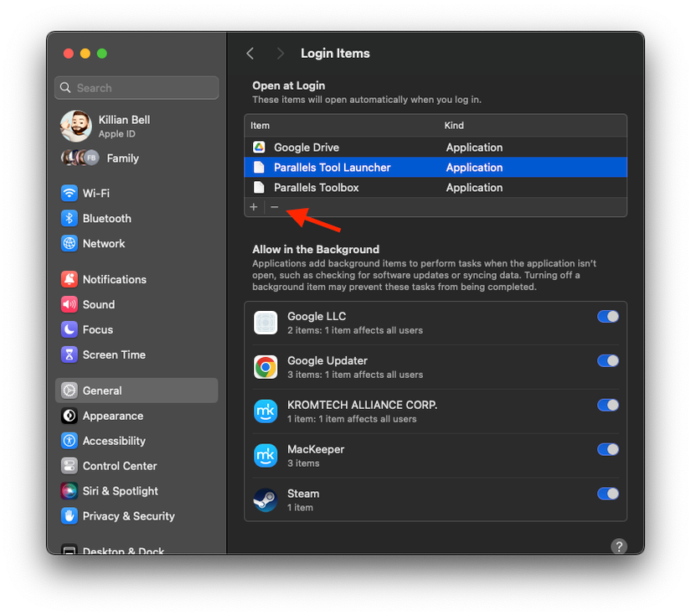Viewport: 691px width, 616px height.
Task: Open Focus settings via the moon icon
Action: tap(68, 329)
